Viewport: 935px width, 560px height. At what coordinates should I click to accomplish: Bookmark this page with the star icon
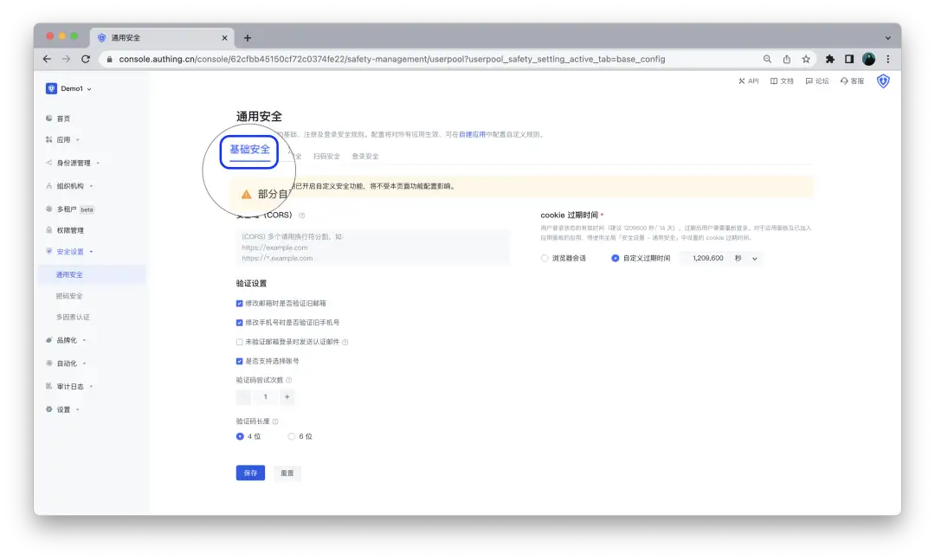coord(806,59)
